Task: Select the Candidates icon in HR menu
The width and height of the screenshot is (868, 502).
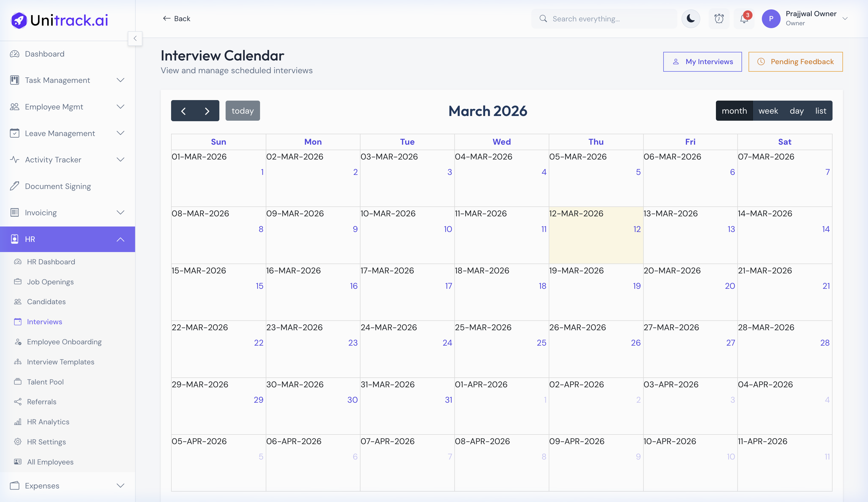Action: pyautogui.click(x=18, y=302)
